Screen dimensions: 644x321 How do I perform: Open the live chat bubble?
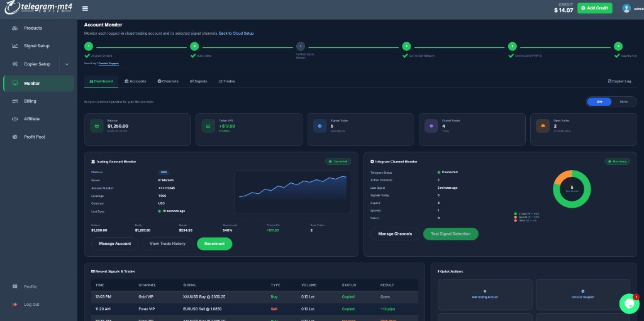[x=629, y=304]
